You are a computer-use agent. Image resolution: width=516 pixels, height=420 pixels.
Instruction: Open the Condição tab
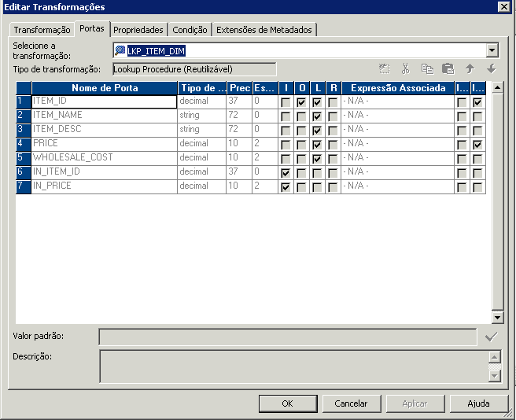click(190, 30)
